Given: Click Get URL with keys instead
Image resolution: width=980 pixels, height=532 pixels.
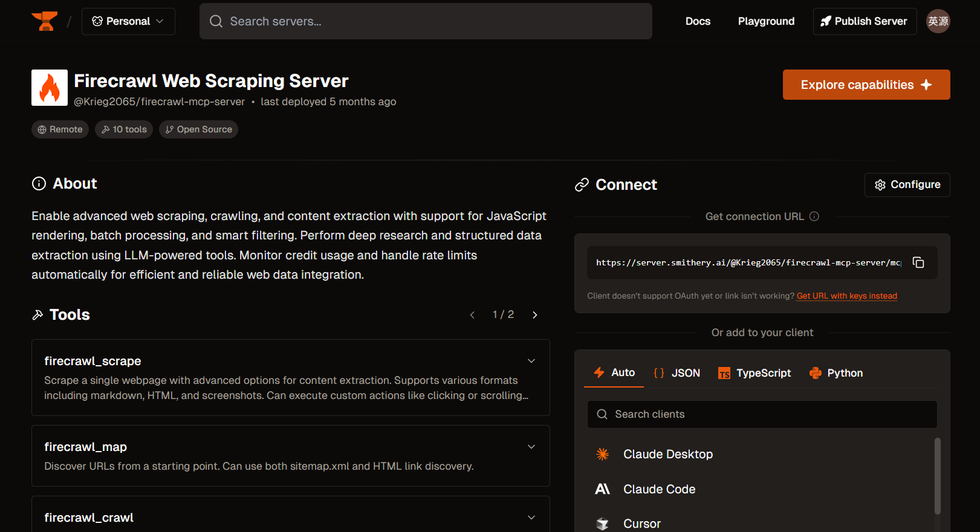Looking at the screenshot, I should pos(847,296).
